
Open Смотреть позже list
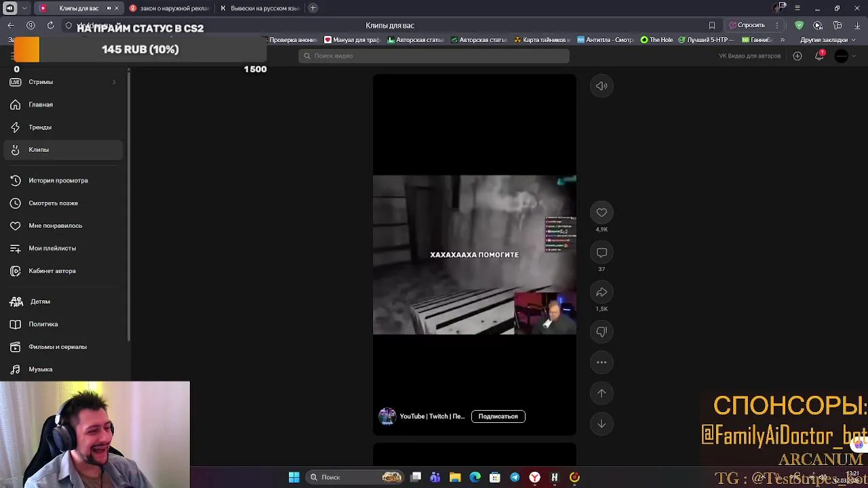63,203
